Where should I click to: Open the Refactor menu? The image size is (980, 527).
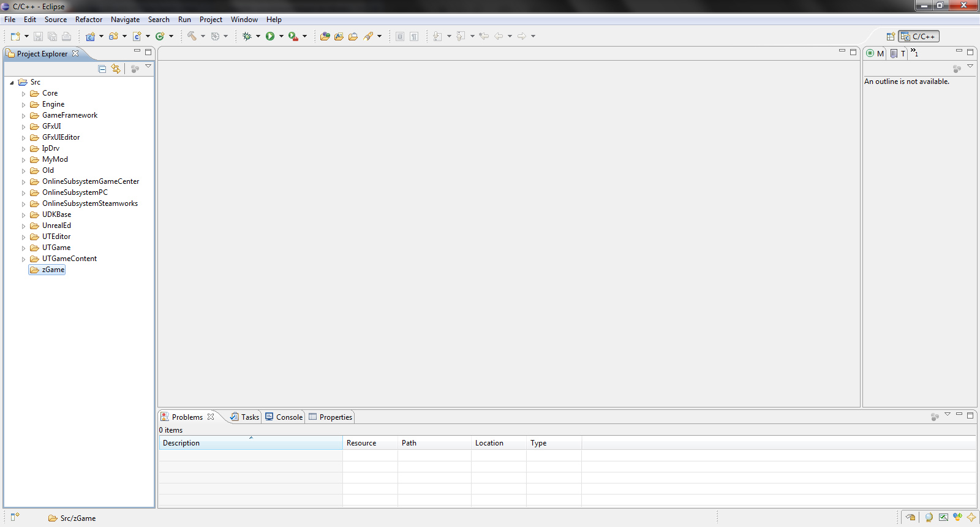click(x=88, y=20)
